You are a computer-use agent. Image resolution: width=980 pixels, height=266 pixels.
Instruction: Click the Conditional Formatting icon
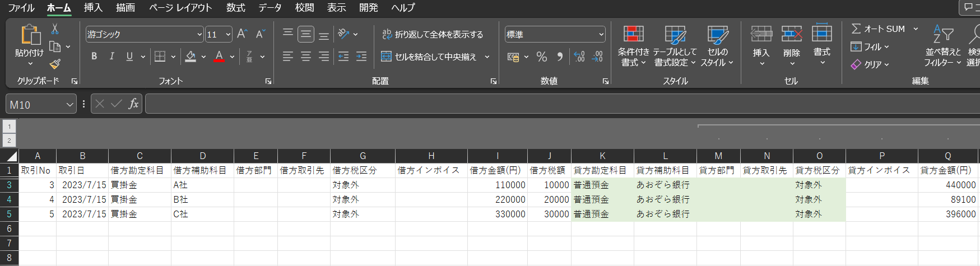click(633, 35)
